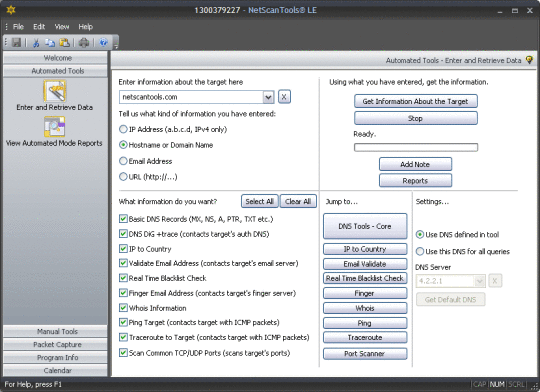Jump to Email Validate tool
Screen dimensions: 540x392
365,264
